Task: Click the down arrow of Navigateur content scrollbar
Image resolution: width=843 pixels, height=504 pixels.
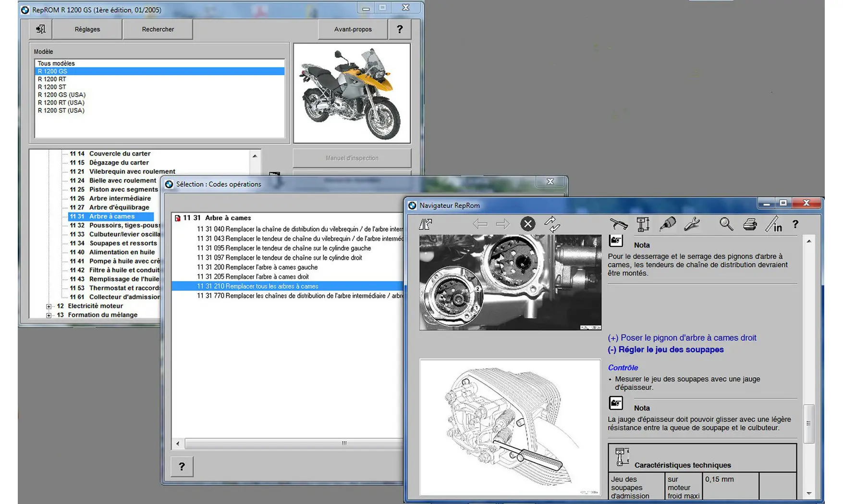Action: [809, 493]
